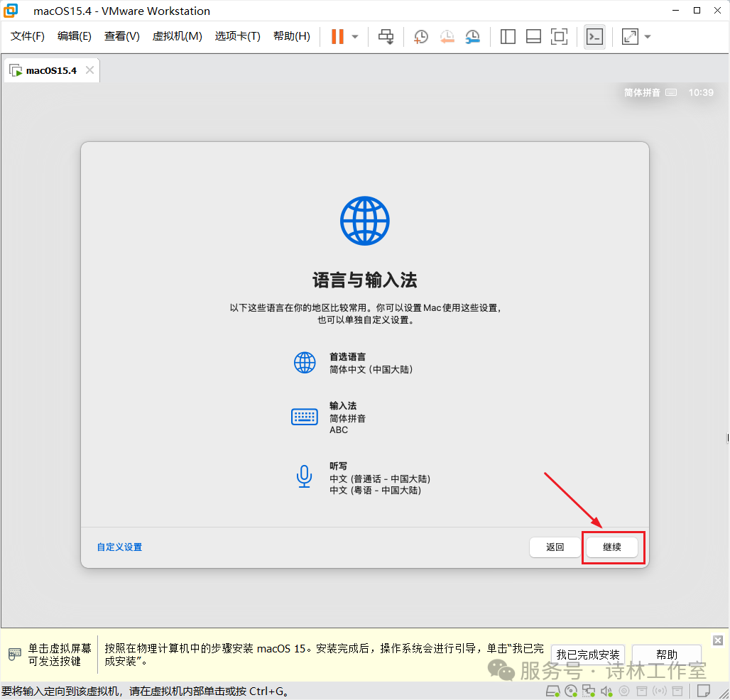Image resolution: width=730 pixels, height=700 pixels.
Task: Pause the running virtual machine
Action: pos(337,36)
